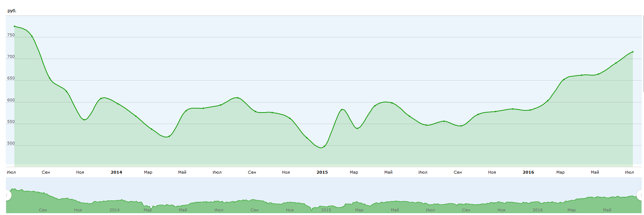Click the 500 value label on Y axis

click(x=11, y=143)
